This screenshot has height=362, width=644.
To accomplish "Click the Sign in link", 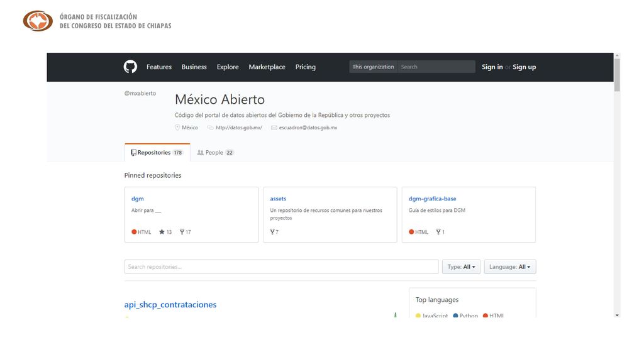I will click(x=492, y=67).
